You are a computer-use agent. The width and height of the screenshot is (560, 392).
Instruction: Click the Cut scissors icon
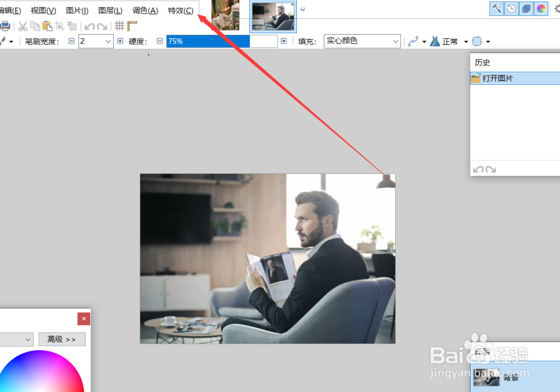coord(23,26)
